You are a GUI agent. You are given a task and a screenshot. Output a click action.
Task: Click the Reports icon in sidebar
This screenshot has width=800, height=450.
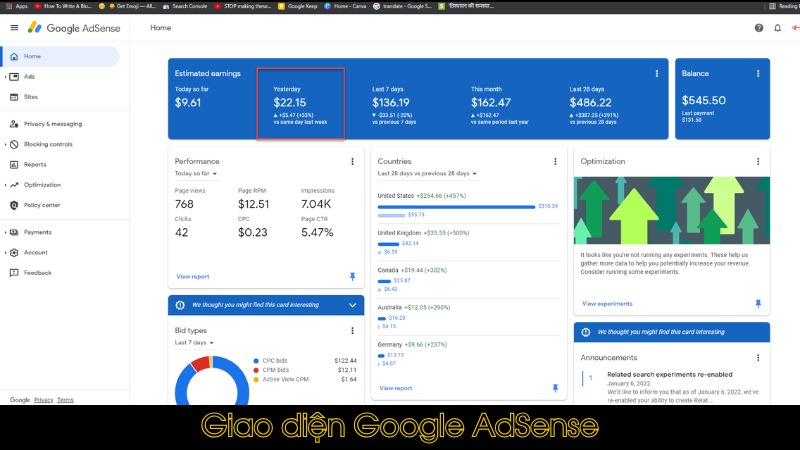click(14, 165)
